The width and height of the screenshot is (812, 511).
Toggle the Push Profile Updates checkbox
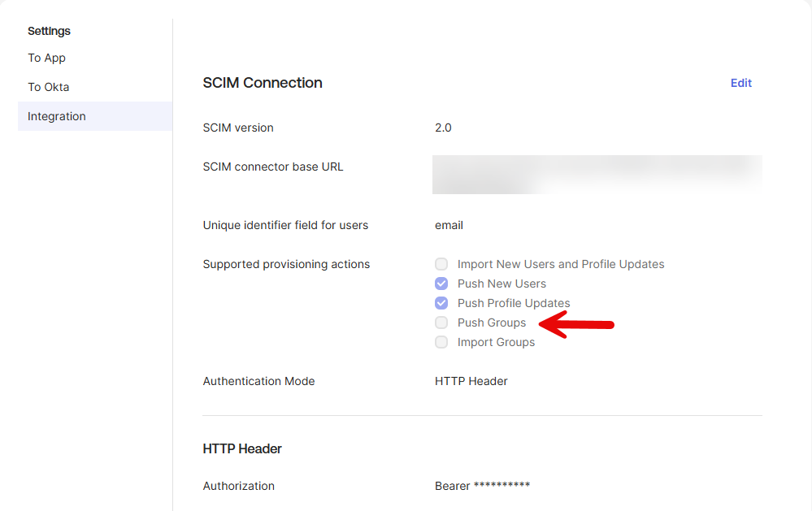441,303
